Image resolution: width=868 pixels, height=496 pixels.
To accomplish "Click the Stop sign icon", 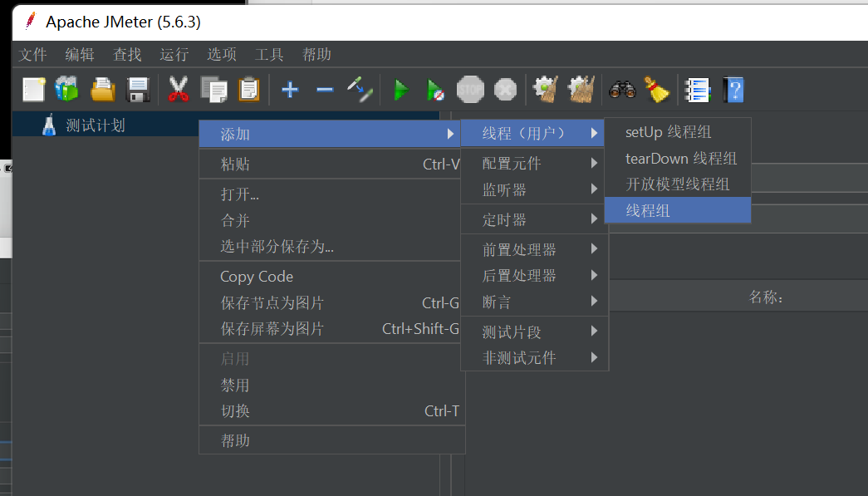I will point(470,89).
